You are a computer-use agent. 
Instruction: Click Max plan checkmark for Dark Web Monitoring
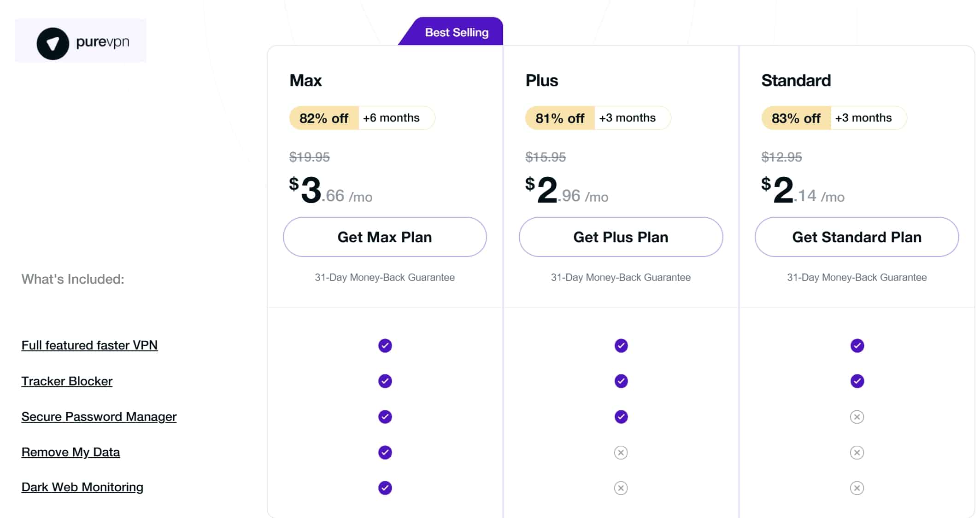click(385, 488)
